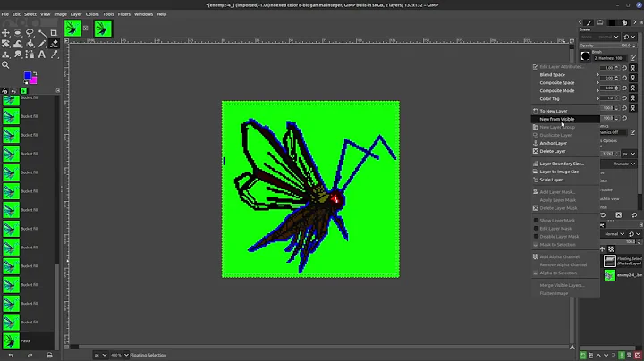Image resolution: width=644 pixels, height=361 pixels.
Task: Raise layer up arrow in layers panel
Action: coord(598,356)
